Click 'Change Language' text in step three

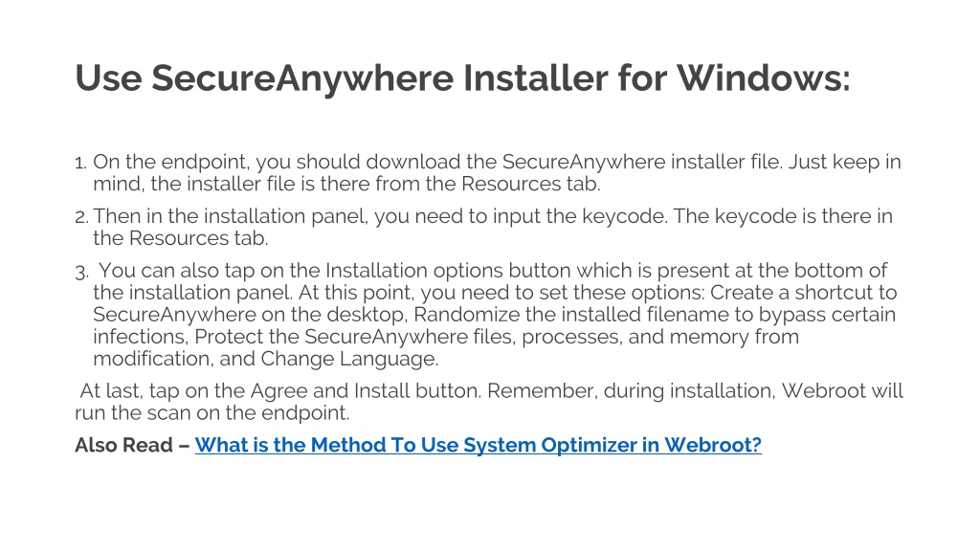tap(348, 359)
